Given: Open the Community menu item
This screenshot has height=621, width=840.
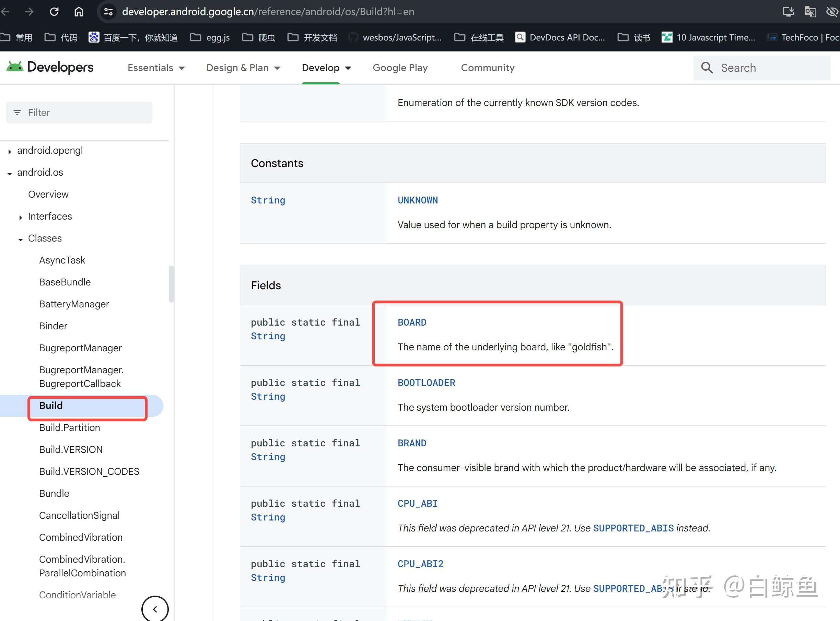Looking at the screenshot, I should [487, 68].
